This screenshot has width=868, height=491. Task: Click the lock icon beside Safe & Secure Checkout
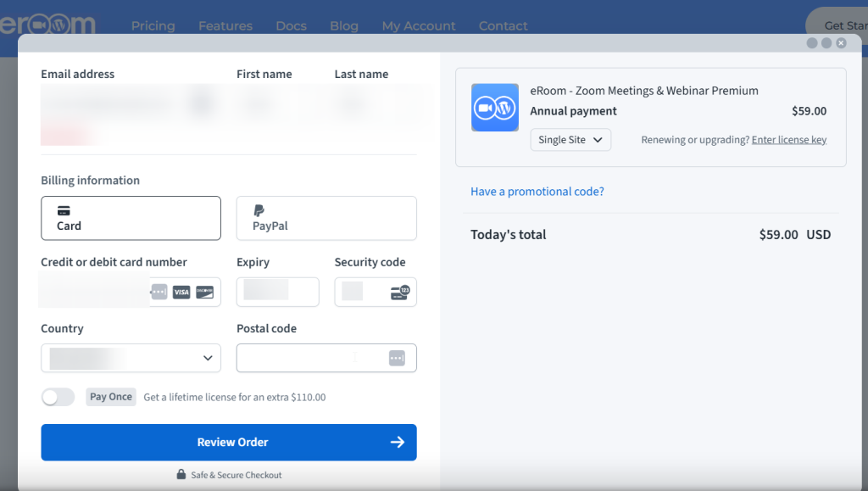click(x=180, y=475)
